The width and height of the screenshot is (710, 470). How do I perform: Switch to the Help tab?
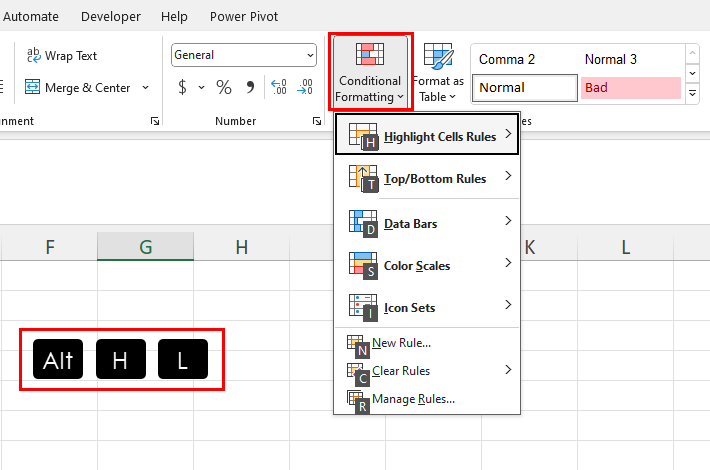coord(174,17)
